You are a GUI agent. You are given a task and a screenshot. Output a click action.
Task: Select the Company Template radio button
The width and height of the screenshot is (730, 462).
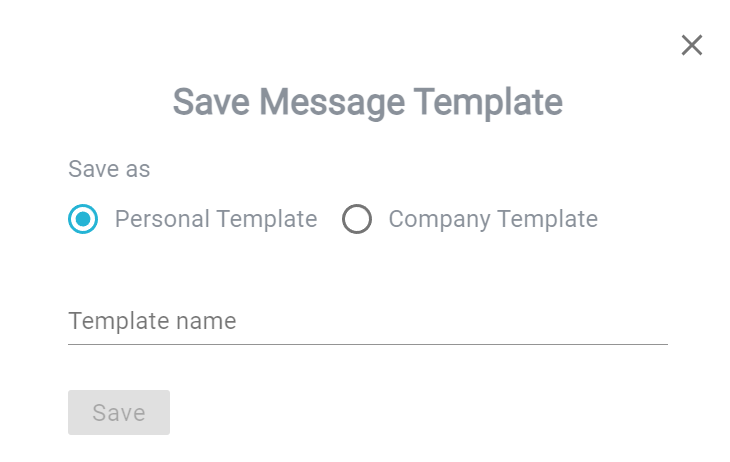click(x=357, y=219)
